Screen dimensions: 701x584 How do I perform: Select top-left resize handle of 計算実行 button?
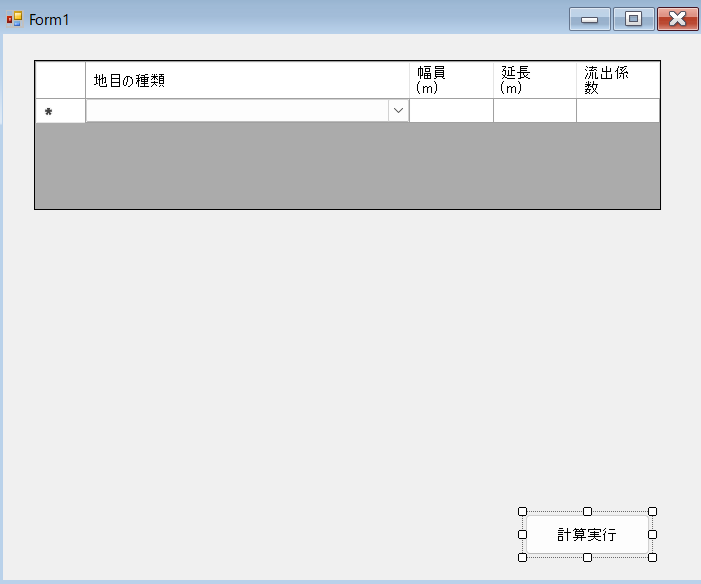pos(522,511)
